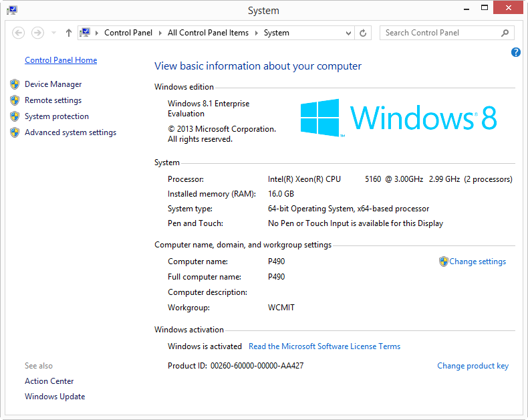Click Change settings for computer name
This screenshot has width=528, height=420.
click(477, 261)
